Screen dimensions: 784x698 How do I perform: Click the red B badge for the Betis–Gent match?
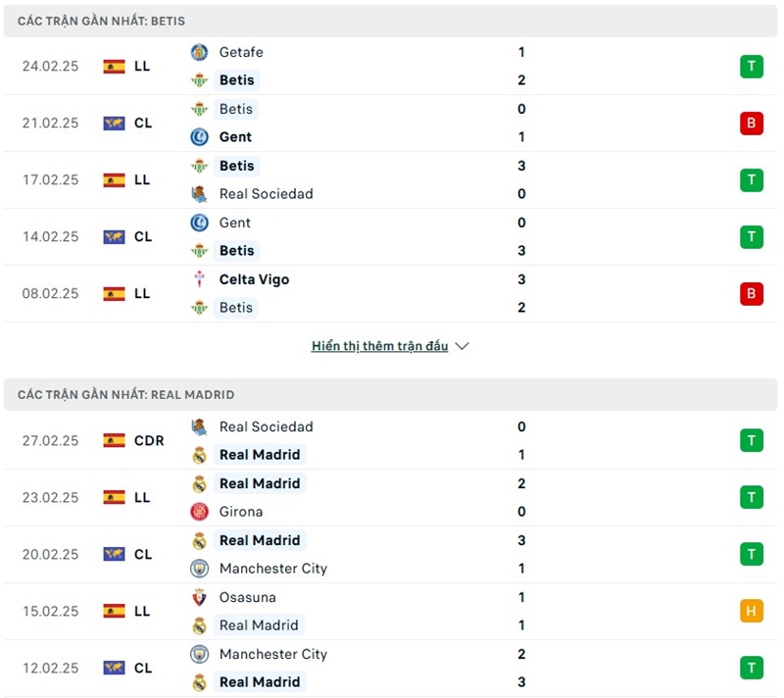pyautogui.click(x=752, y=123)
